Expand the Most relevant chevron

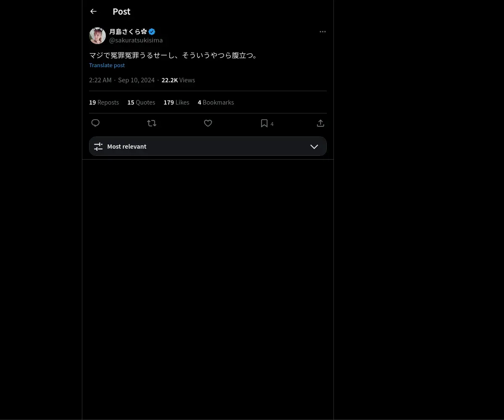point(314,146)
